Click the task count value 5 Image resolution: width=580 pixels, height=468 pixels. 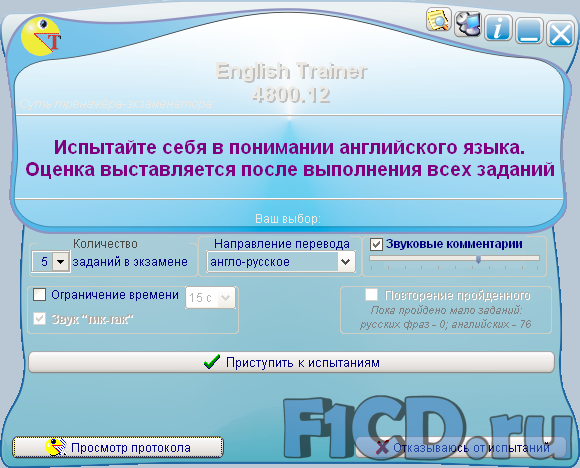click(x=44, y=262)
